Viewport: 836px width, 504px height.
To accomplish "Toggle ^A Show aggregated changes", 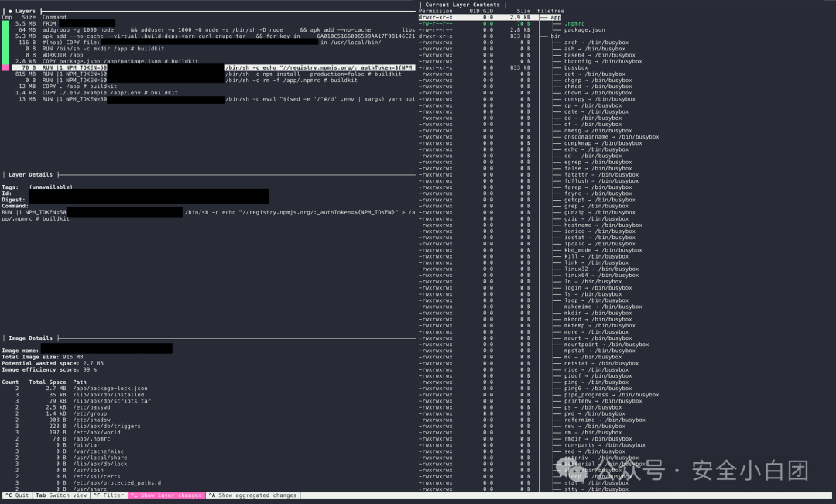I will point(252,495).
